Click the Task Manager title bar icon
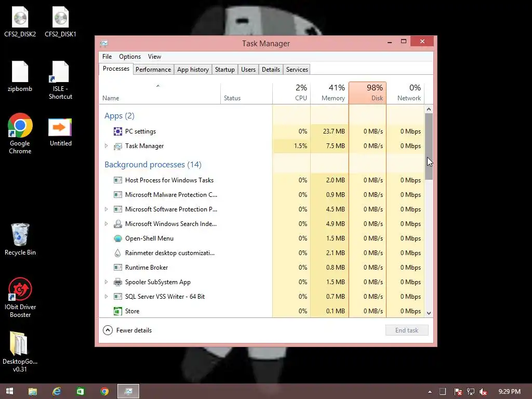This screenshot has width=532, height=399. click(x=104, y=44)
